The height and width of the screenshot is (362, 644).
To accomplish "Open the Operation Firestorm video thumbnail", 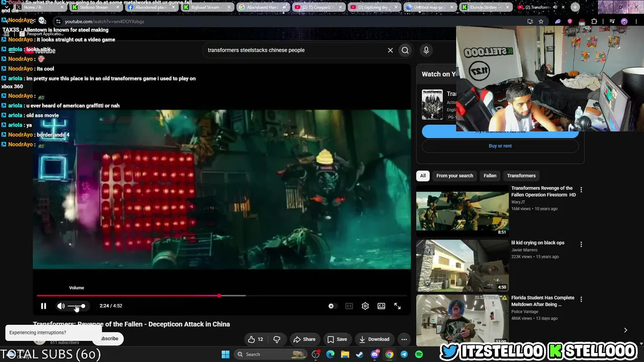I will click(462, 211).
